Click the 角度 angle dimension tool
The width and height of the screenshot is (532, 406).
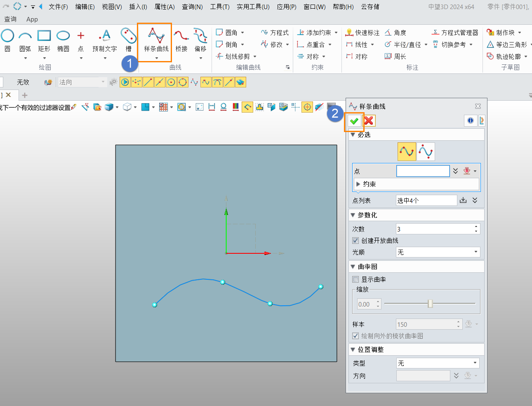(x=395, y=33)
